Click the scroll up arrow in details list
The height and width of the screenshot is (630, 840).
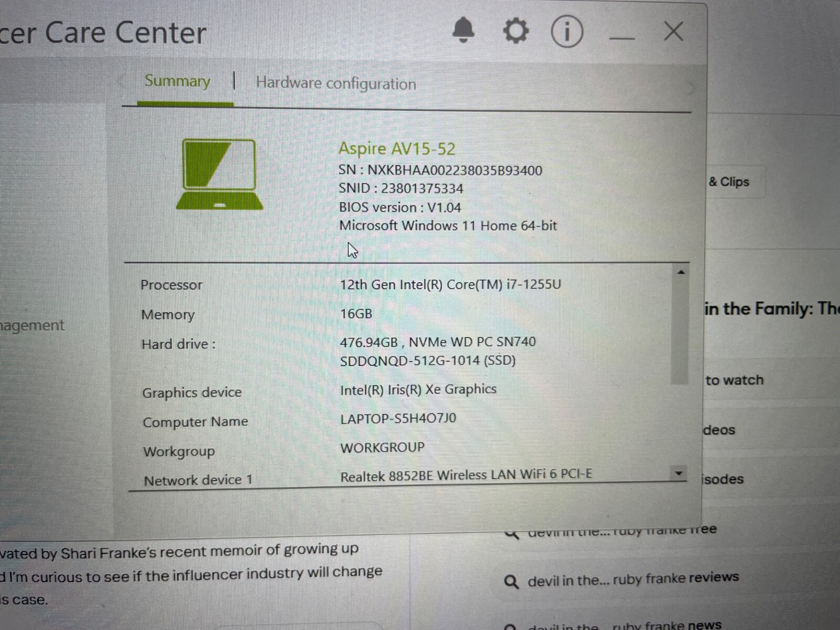click(680, 272)
